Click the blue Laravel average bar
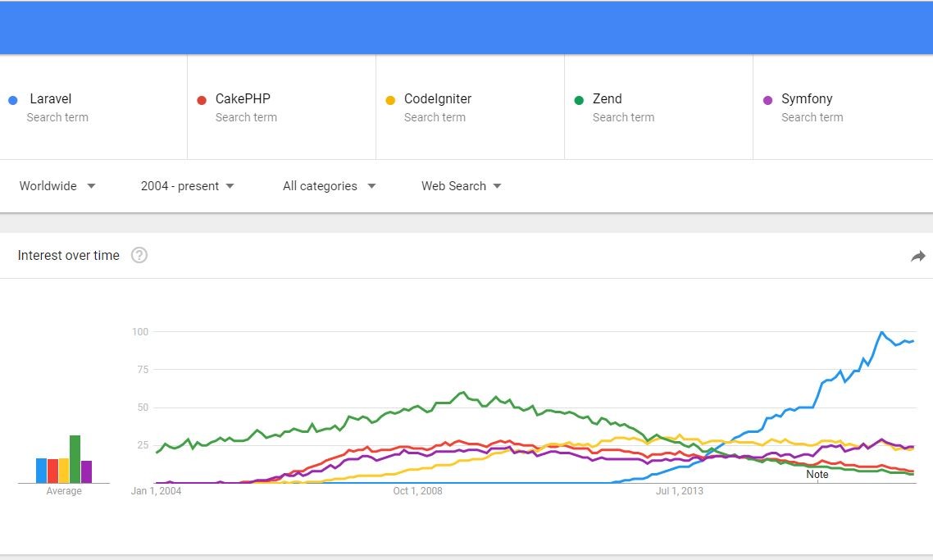 (x=41, y=470)
